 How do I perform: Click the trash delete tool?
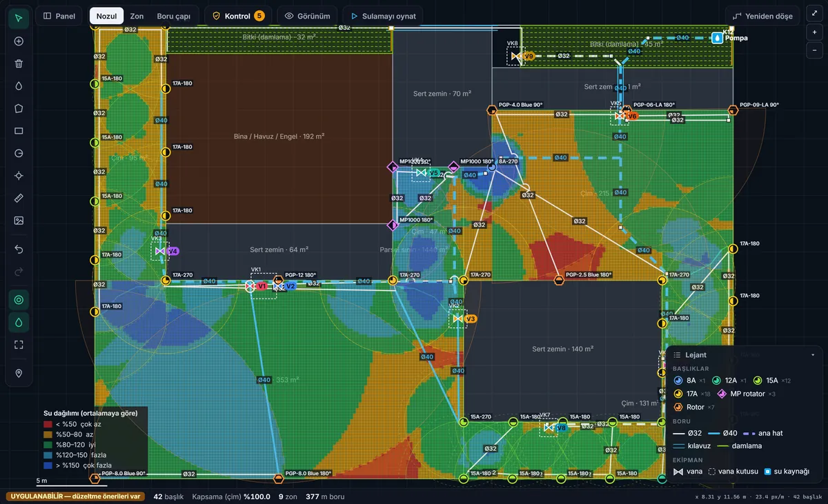19,63
